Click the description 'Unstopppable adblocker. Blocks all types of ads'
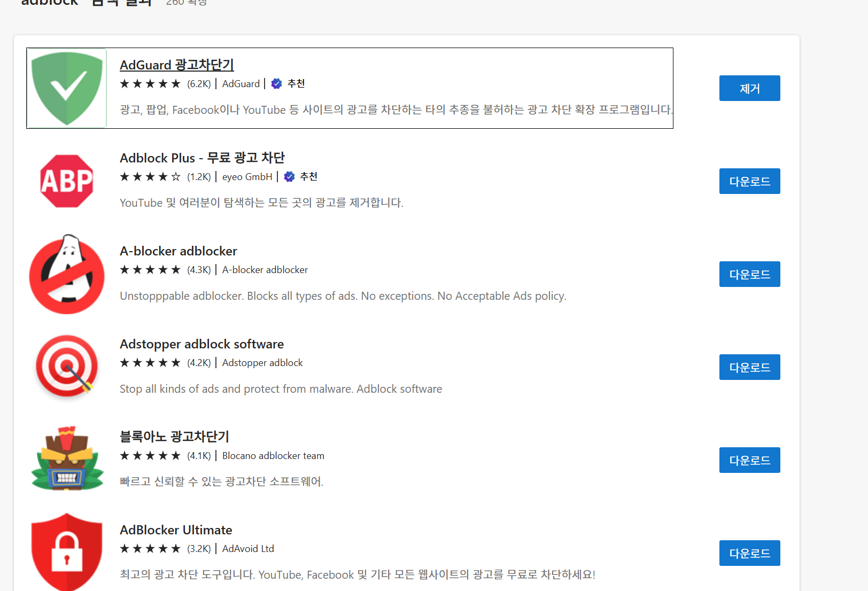 pos(343,296)
